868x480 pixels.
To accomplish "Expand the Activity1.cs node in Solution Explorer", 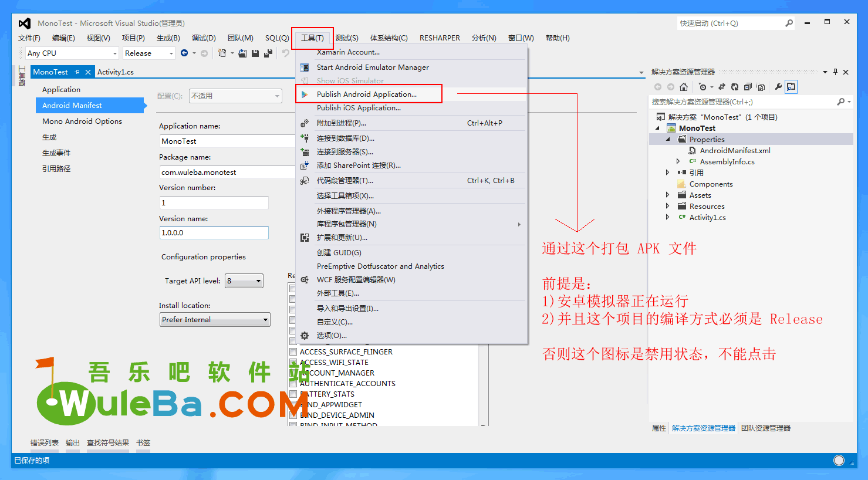I will [668, 217].
